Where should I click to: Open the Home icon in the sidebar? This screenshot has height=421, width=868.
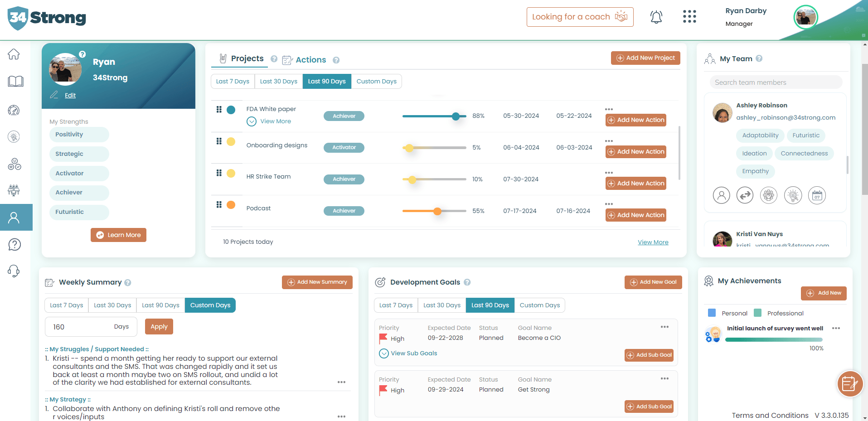coord(14,54)
